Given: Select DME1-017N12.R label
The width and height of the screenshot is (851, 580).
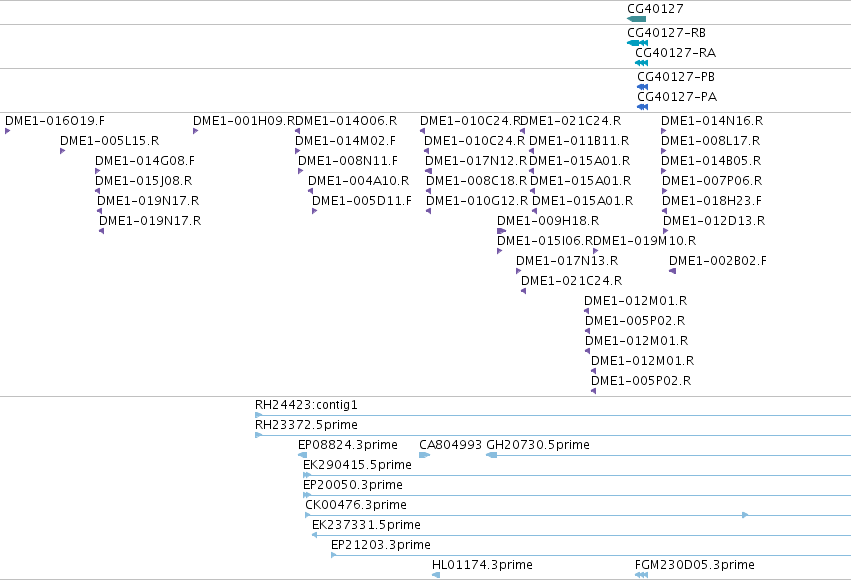Looking at the screenshot, I should pos(476,161).
